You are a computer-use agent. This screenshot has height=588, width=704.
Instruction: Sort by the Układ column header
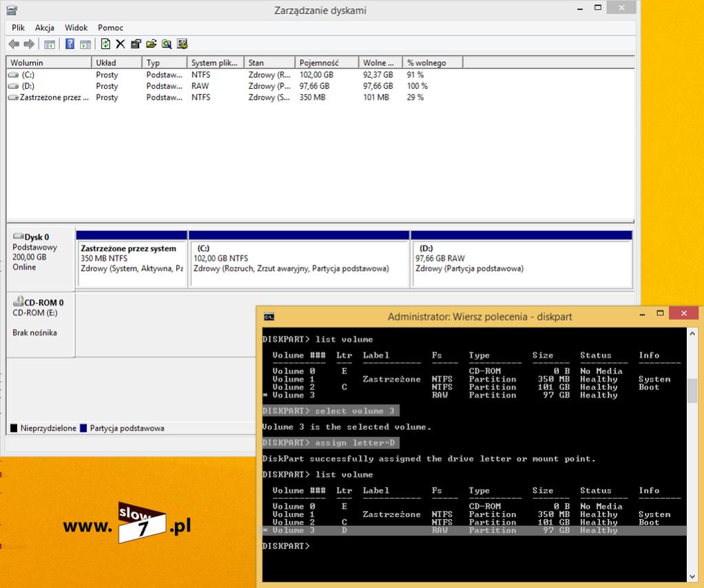coord(117,63)
